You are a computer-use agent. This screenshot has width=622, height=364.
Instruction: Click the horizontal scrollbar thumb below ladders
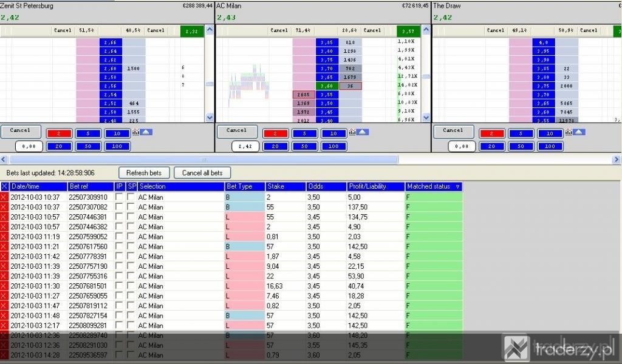(x=203, y=160)
